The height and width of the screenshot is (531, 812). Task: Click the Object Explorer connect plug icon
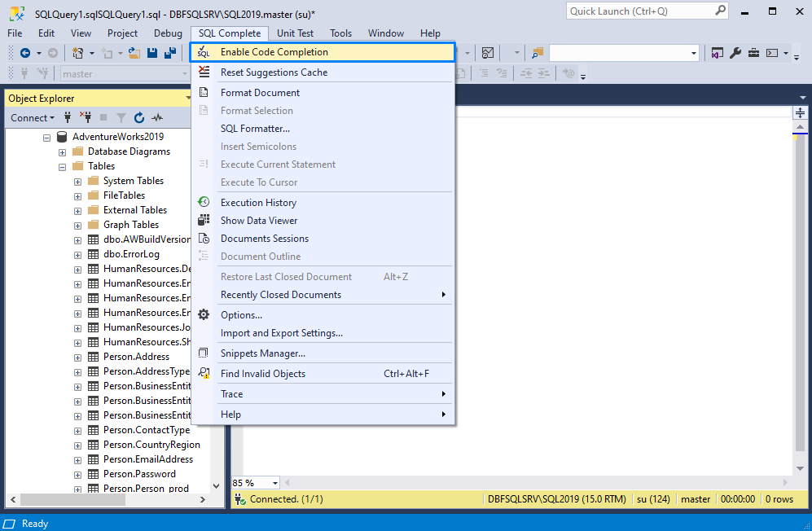(68, 117)
